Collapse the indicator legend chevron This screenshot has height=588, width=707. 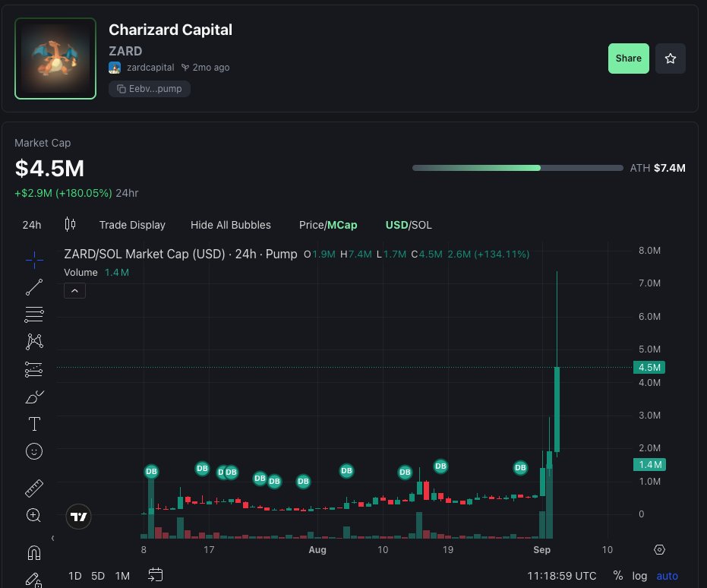pos(75,291)
